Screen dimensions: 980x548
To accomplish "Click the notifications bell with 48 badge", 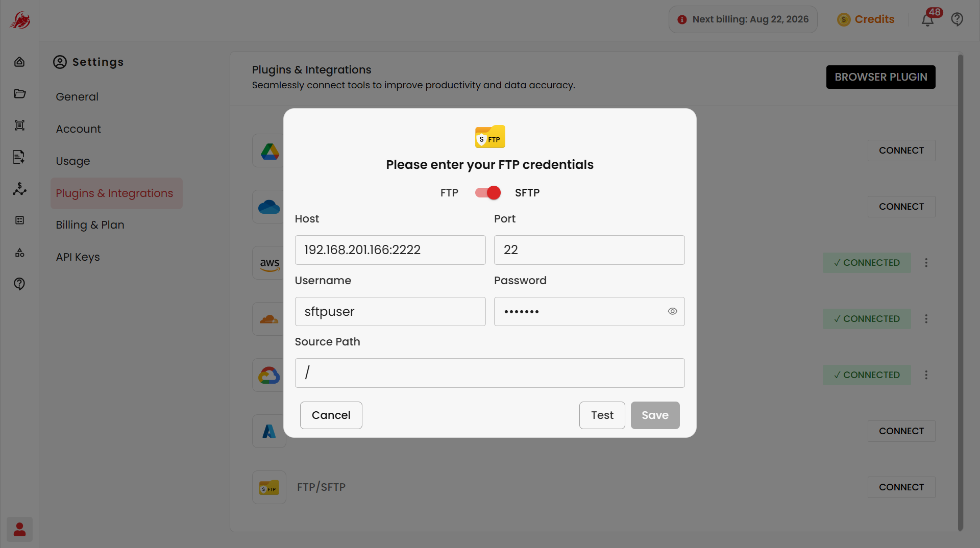I will click(928, 19).
